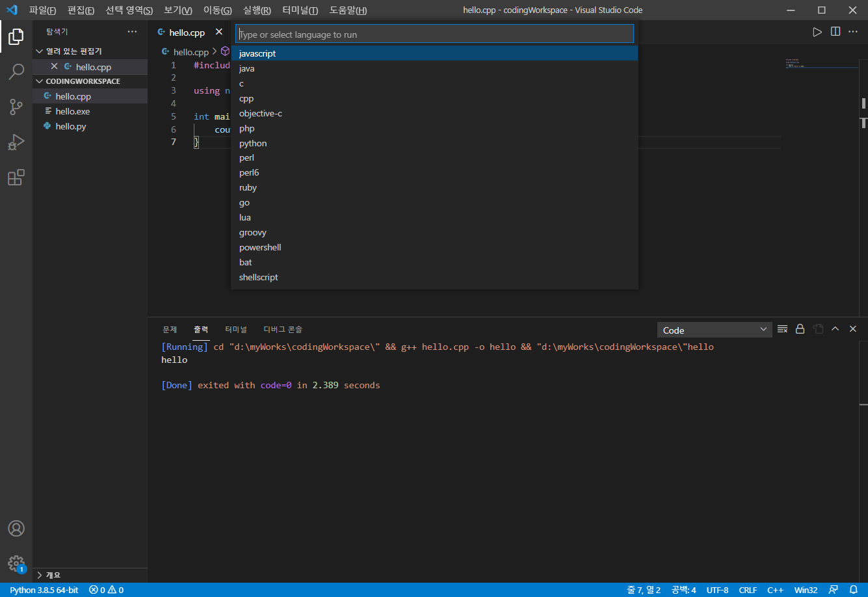
Task: Select java from language list
Action: click(x=434, y=68)
